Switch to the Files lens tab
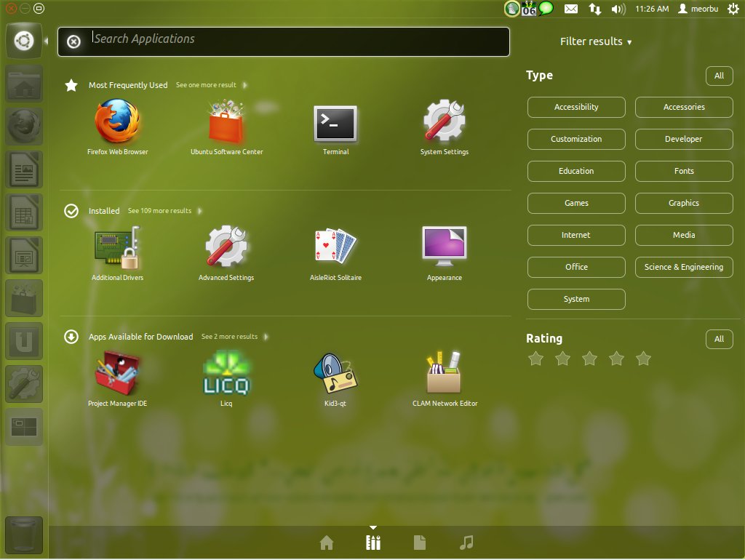 420,543
